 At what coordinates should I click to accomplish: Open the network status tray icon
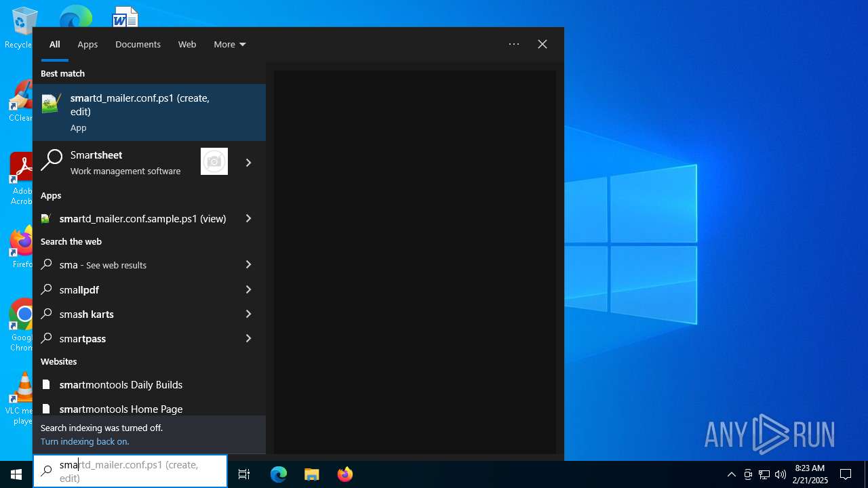pyautogui.click(x=764, y=474)
